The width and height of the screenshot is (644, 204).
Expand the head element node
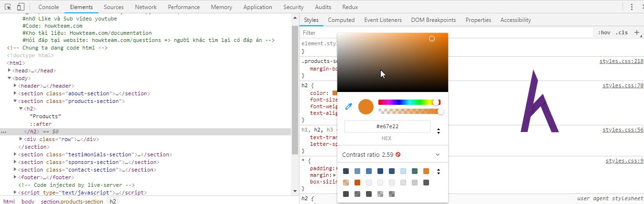[10, 71]
